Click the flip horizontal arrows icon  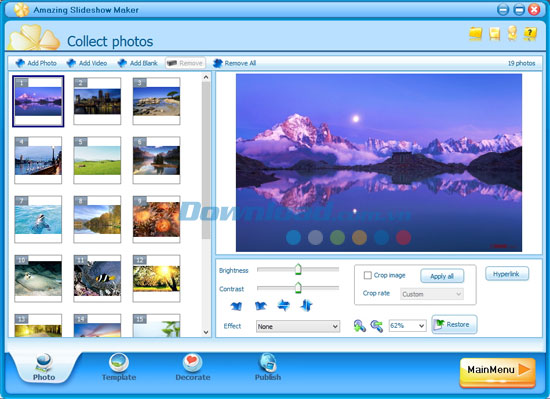pyautogui.click(x=283, y=305)
